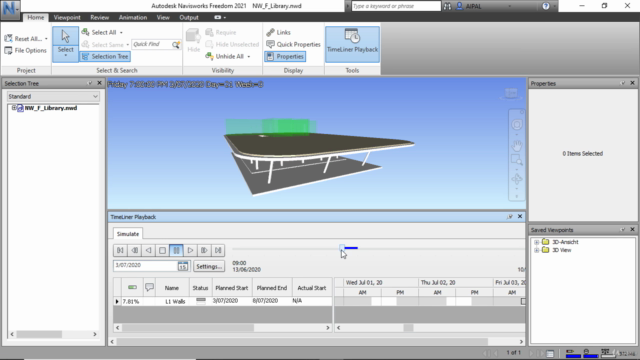Screen dimensions: 640x360
Task: Open the Select All dropdown arrow
Action: click(x=121, y=33)
